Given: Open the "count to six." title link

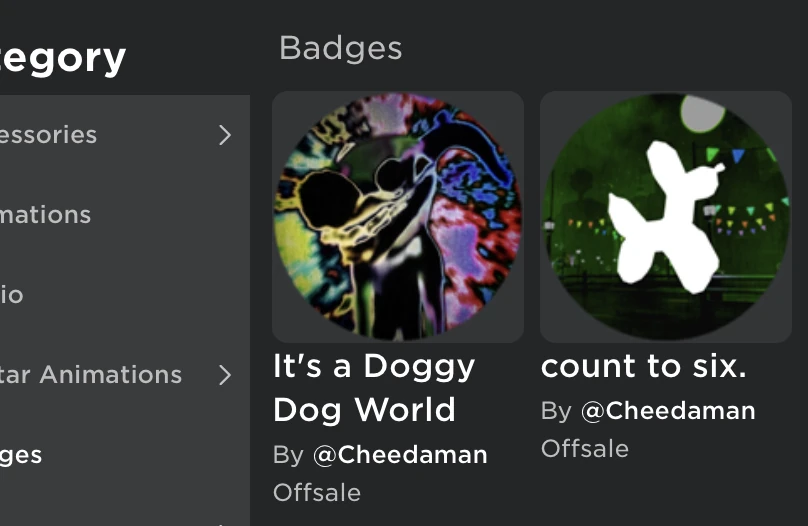Looking at the screenshot, I should [x=643, y=366].
